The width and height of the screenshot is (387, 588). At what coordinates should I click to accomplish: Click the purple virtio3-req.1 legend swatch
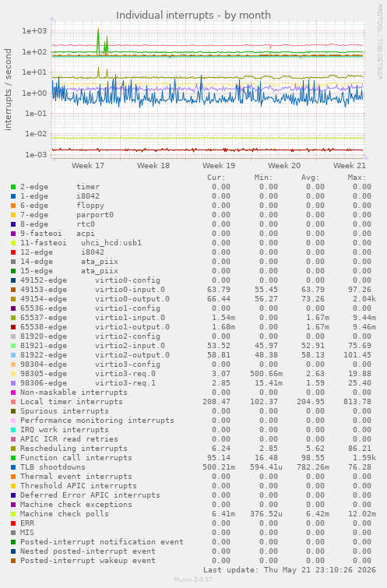click(13, 383)
